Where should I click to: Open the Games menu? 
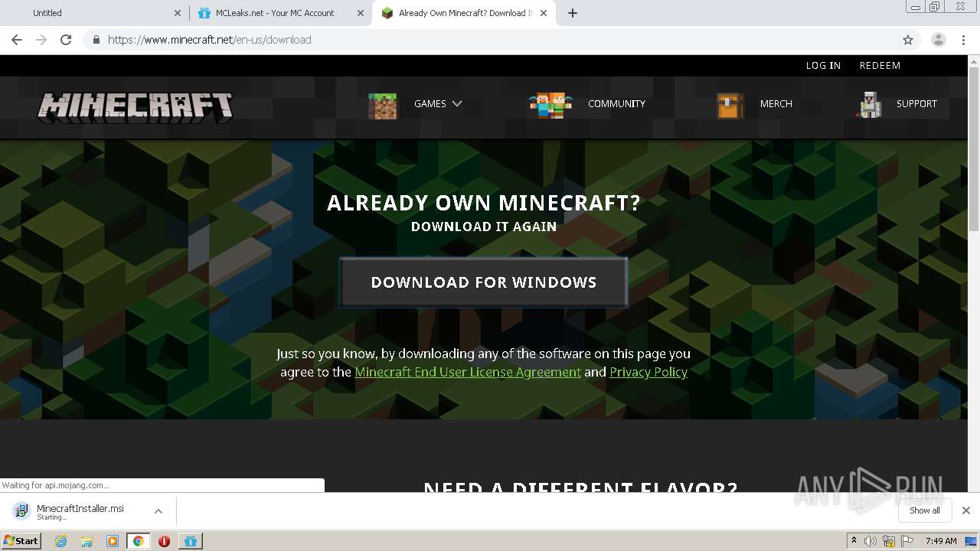coord(430,103)
